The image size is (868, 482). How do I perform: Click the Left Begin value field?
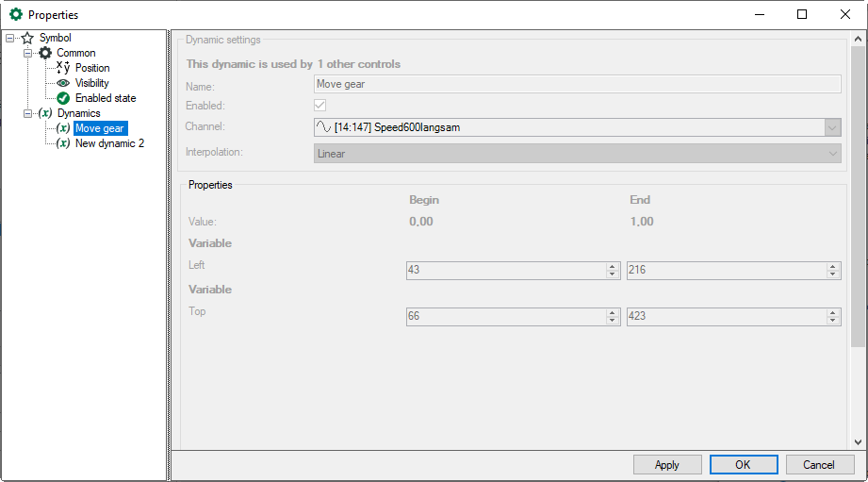pyautogui.click(x=505, y=270)
